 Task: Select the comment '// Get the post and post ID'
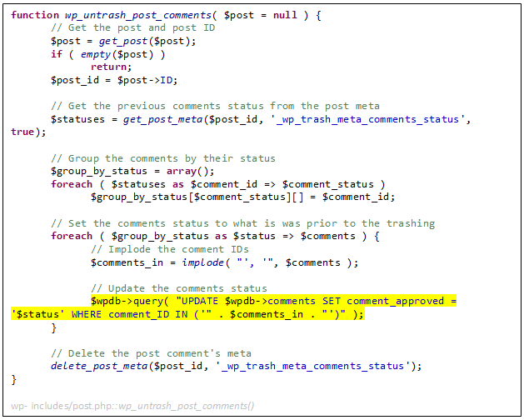click(133, 27)
